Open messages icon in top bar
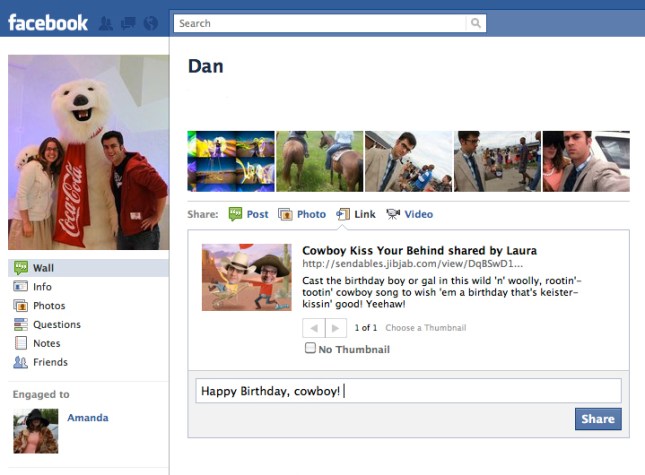 [128, 23]
